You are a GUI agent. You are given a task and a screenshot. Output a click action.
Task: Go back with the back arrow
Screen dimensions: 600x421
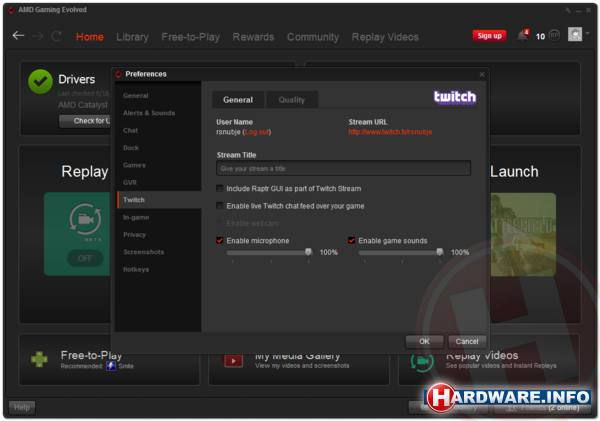(x=18, y=36)
